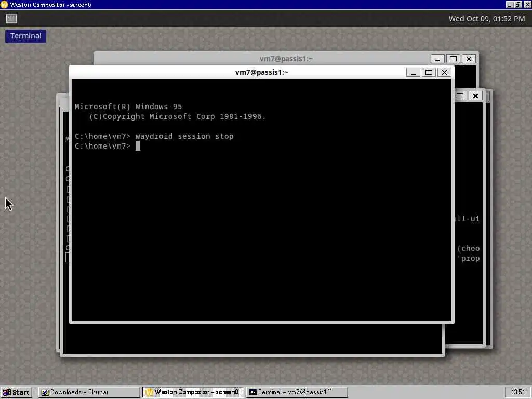Click the taskbar clock showing 13:51
Viewport: 532px width, 399px height.
[518, 392]
